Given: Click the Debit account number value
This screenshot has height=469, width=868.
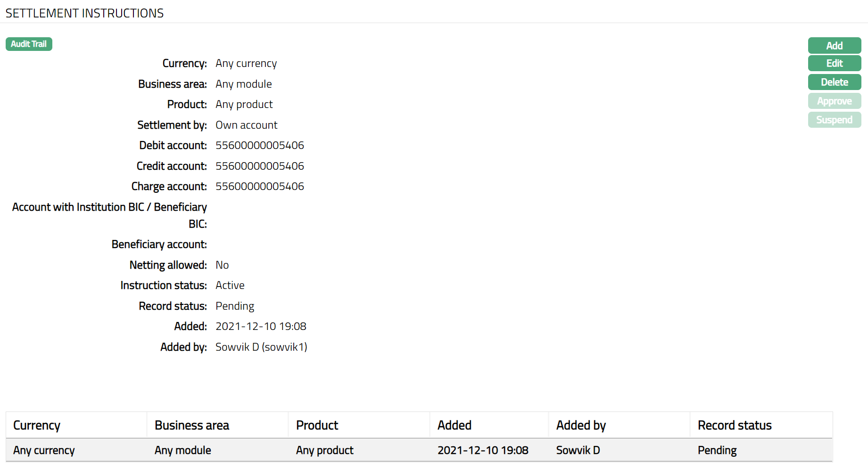Looking at the screenshot, I should (x=259, y=145).
